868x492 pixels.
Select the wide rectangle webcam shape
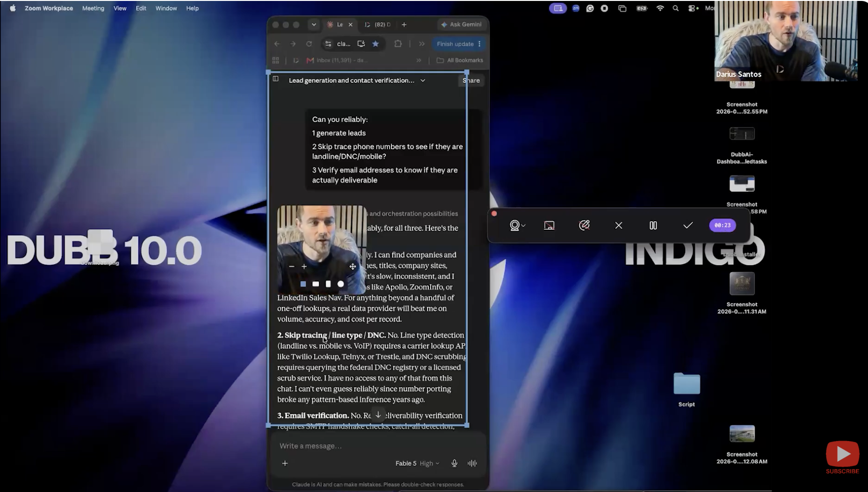[316, 284]
